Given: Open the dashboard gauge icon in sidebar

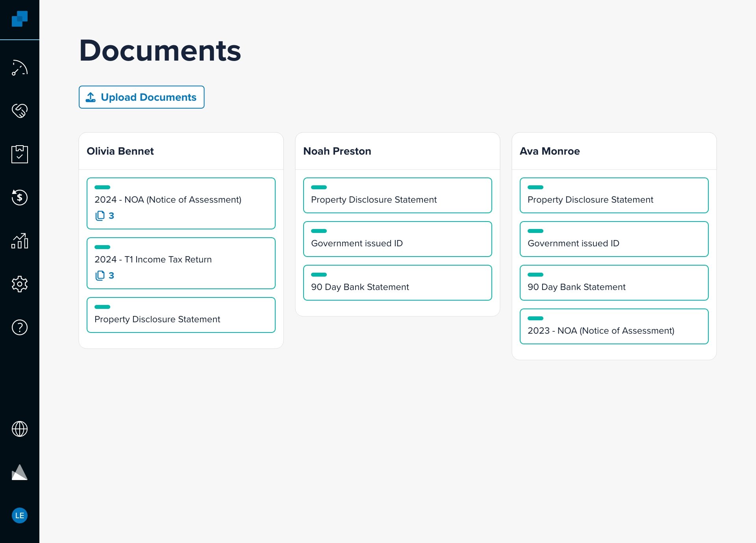Looking at the screenshot, I should pos(19,68).
